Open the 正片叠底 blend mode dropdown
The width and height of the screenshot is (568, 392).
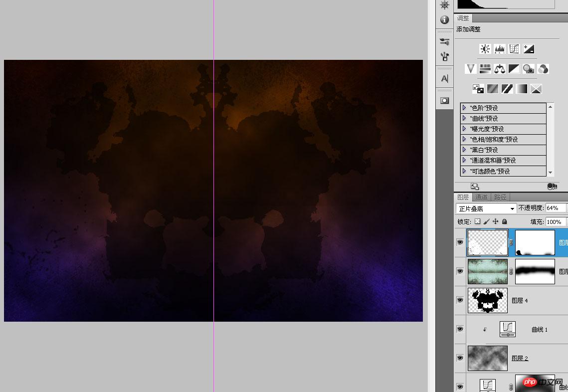[486, 208]
